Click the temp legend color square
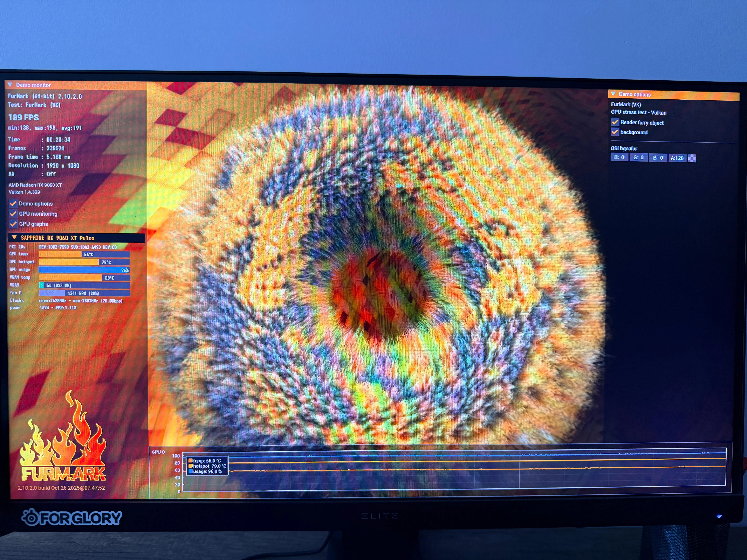747x560 pixels. 190,460
